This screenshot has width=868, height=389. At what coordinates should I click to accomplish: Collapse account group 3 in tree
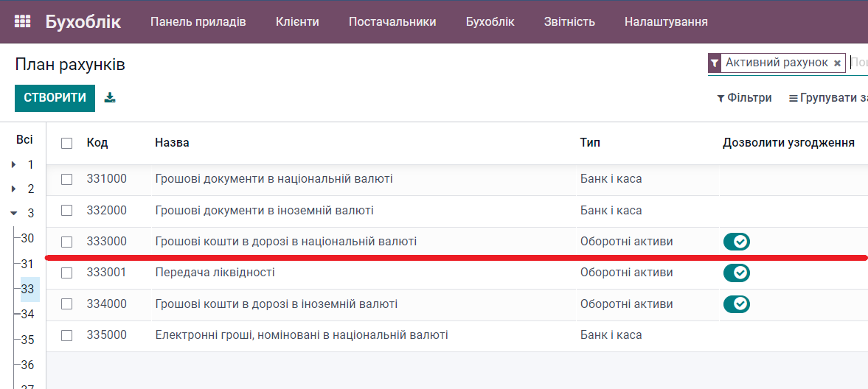[14, 214]
